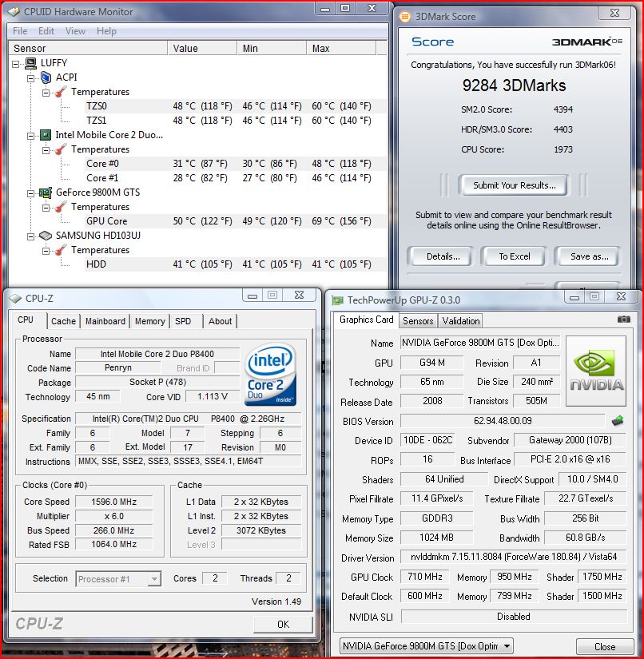Screen dimensions: 644x659
Task: Click the LUFFY computer icon in sensor tree
Action: (30, 63)
